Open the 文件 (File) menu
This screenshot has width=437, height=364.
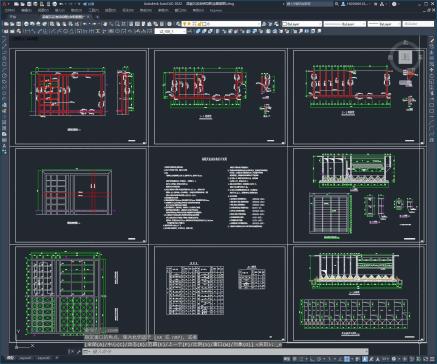coord(9,10)
